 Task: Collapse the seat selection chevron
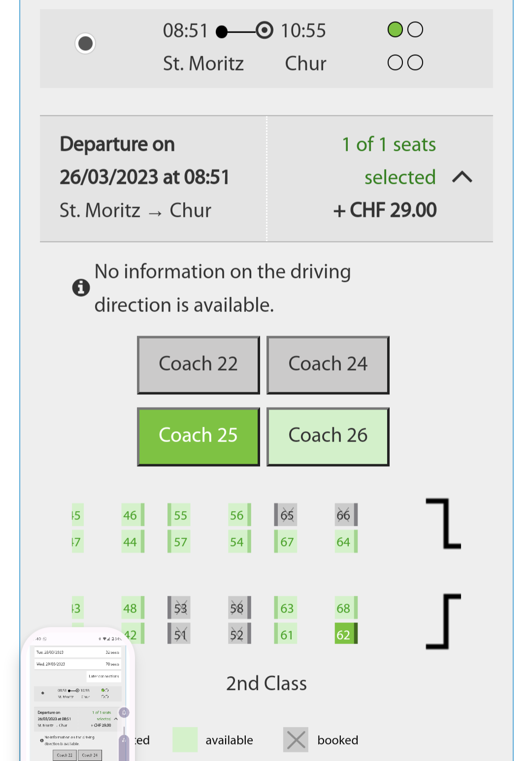[462, 177]
